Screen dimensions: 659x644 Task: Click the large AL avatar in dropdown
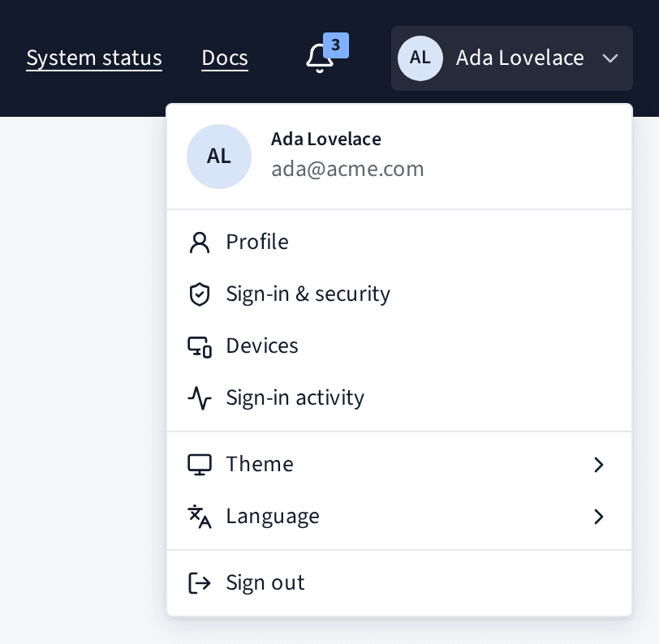click(x=219, y=157)
